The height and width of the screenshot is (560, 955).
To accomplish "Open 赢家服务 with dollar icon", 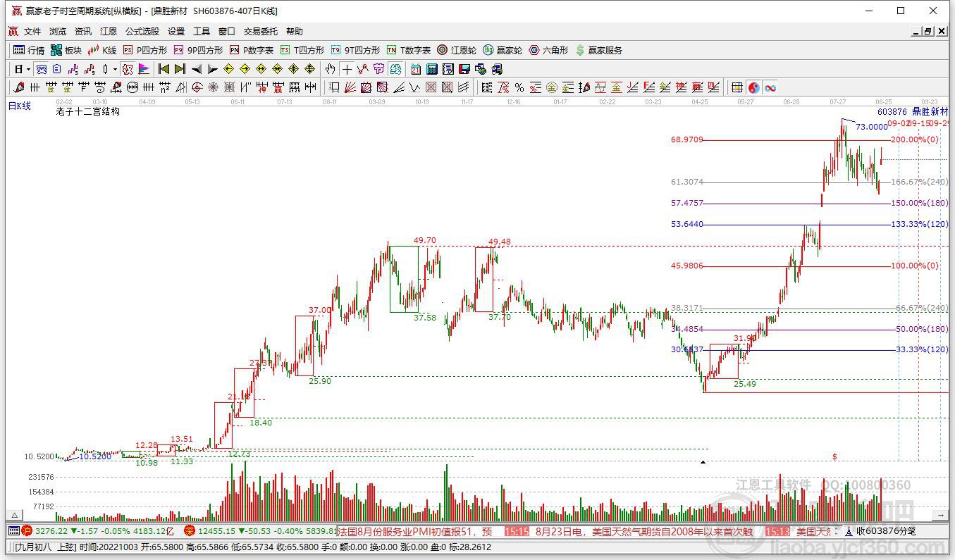I will (599, 50).
